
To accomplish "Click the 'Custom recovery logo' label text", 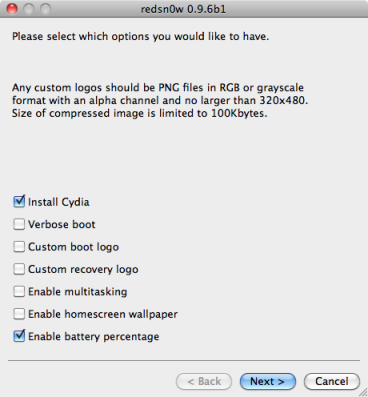I will tap(83, 269).
